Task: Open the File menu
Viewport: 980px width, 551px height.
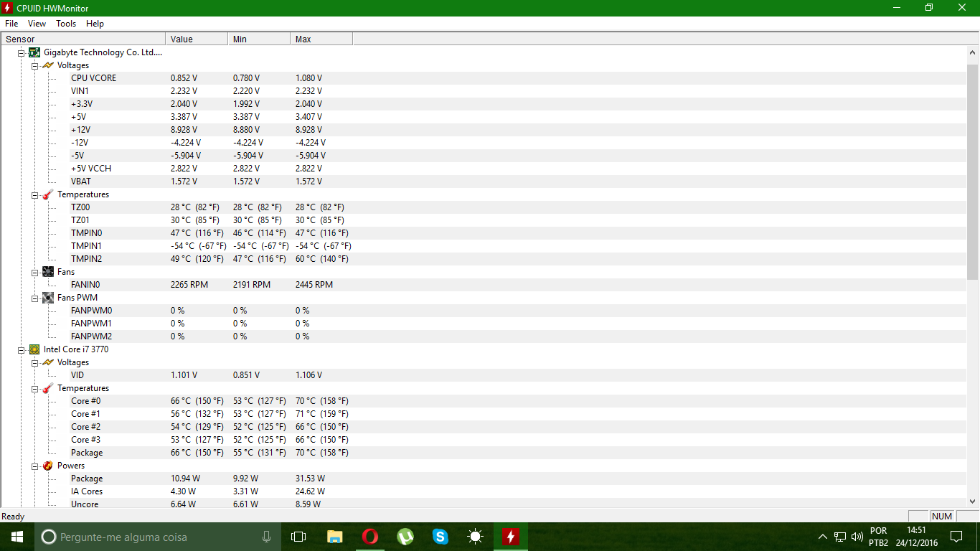Action: coord(11,24)
